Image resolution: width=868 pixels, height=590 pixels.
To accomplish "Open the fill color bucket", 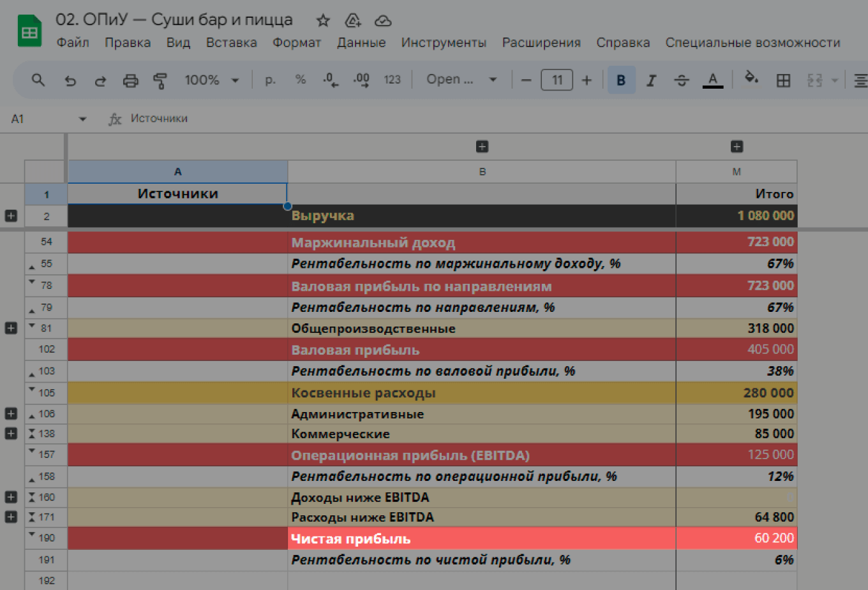I will (751, 79).
